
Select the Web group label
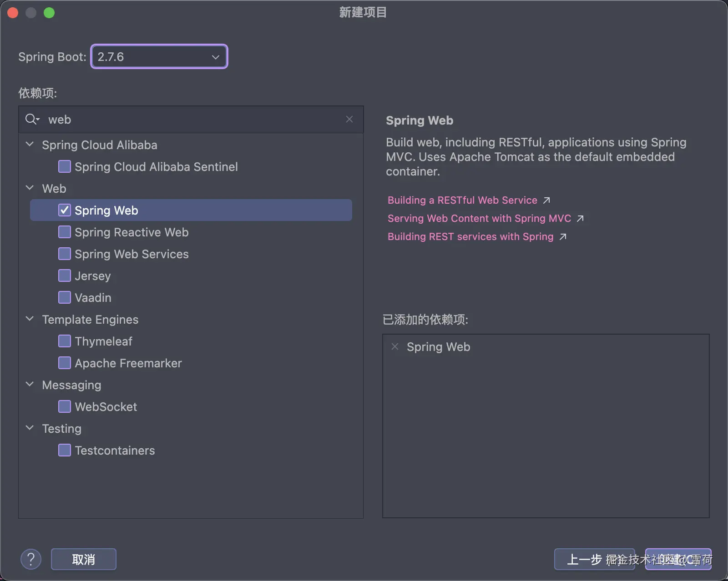(54, 189)
